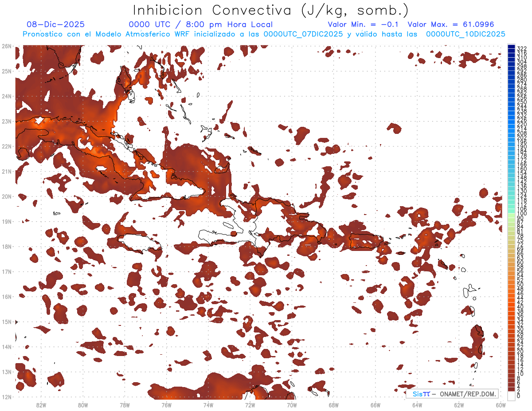The height and width of the screenshot is (411, 532).
Task: Click the colorbar value 100
Action: 522,214
